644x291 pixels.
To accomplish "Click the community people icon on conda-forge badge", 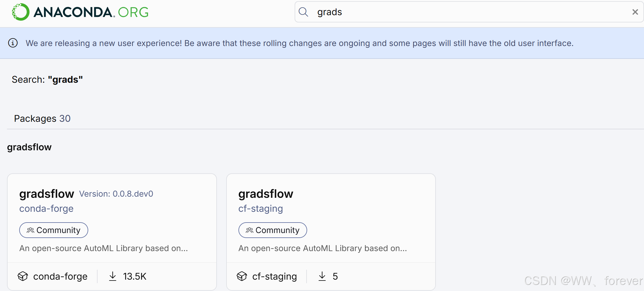I will pyautogui.click(x=30, y=230).
